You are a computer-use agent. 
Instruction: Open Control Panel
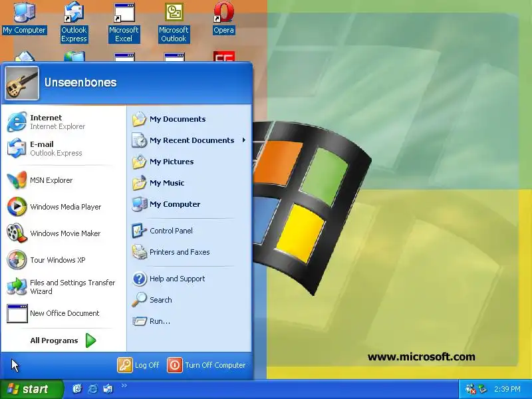coord(189,231)
